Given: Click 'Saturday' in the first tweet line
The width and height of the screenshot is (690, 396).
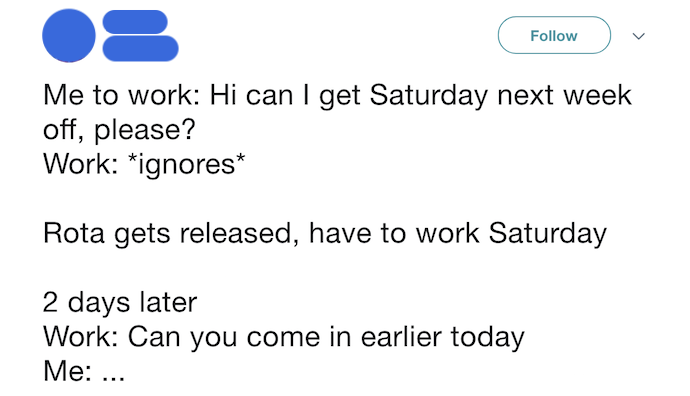Looking at the screenshot, I should click(429, 96).
